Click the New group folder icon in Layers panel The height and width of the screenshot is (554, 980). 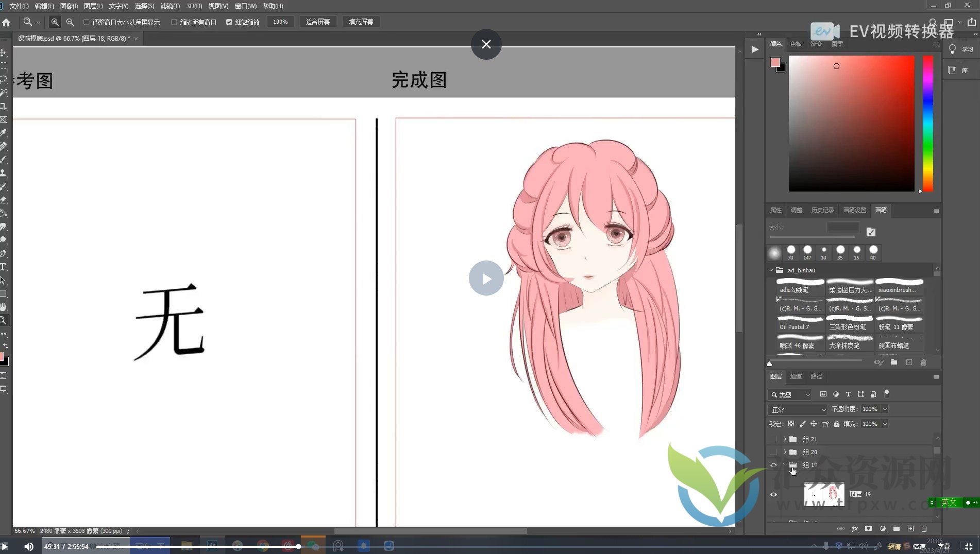(x=897, y=529)
